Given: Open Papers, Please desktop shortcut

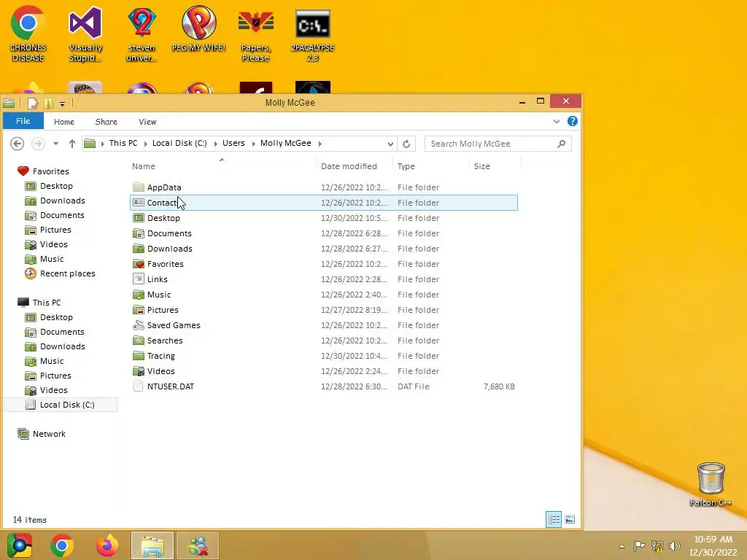Looking at the screenshot, I should click(x=256, y=34).
